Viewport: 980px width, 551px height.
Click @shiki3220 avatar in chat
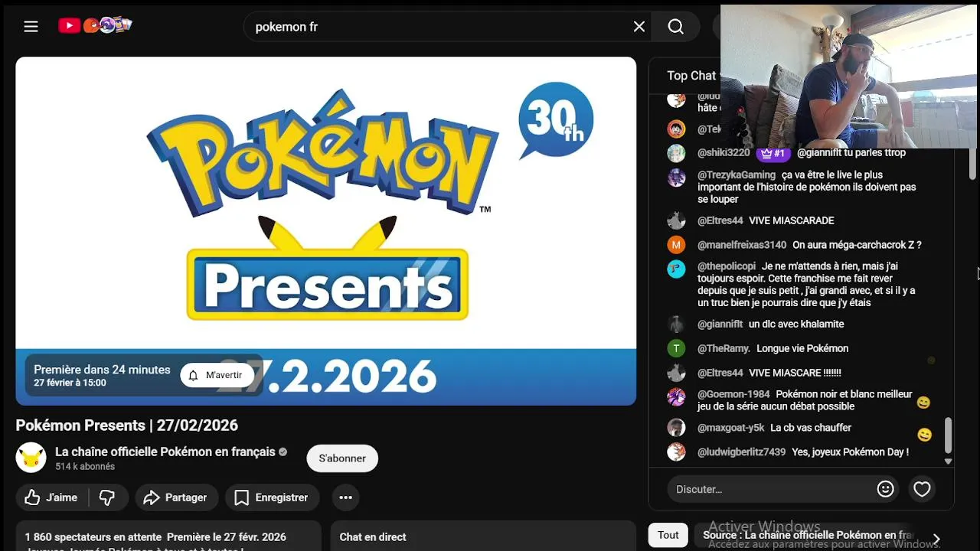click(x=676, y=153)
